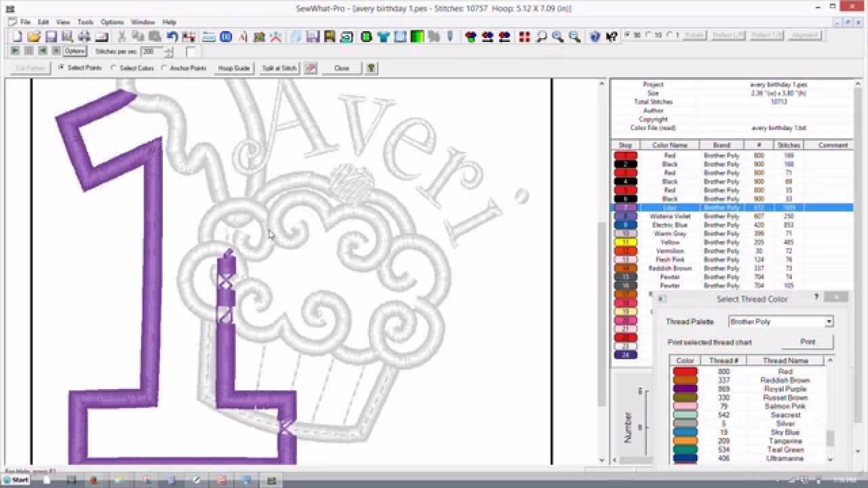Select the Select Colors radio button
This screenshot has width=868, height=488.
[x=114, y=68]
